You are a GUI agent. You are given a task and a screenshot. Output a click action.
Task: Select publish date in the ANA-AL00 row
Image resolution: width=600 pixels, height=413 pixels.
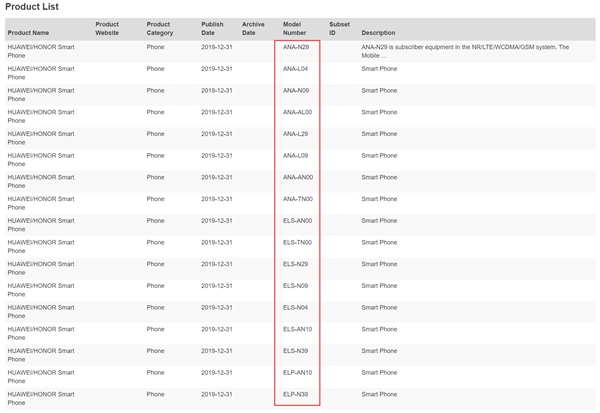click(217, 112)
